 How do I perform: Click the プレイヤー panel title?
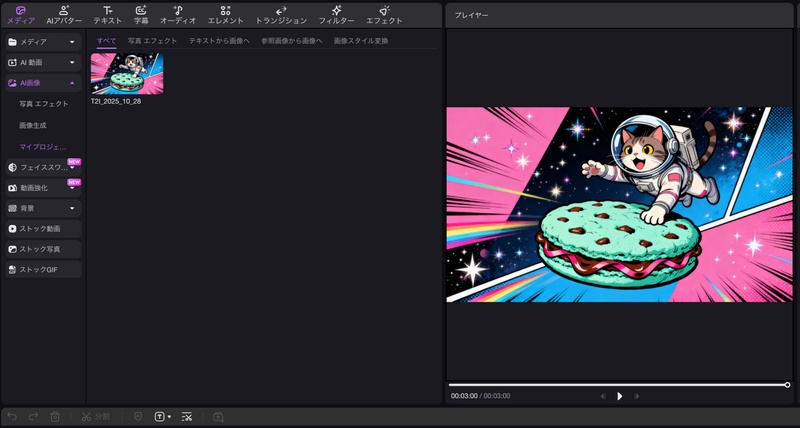point(471,15)
